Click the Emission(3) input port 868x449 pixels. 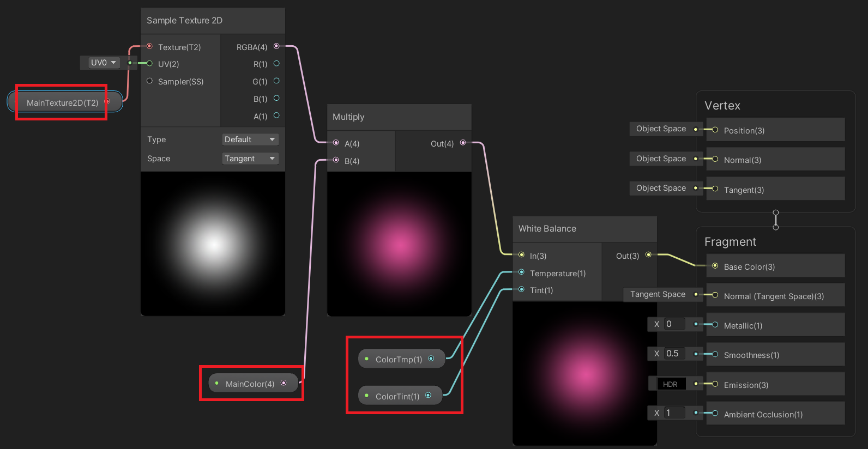click(x=715, y=384)
